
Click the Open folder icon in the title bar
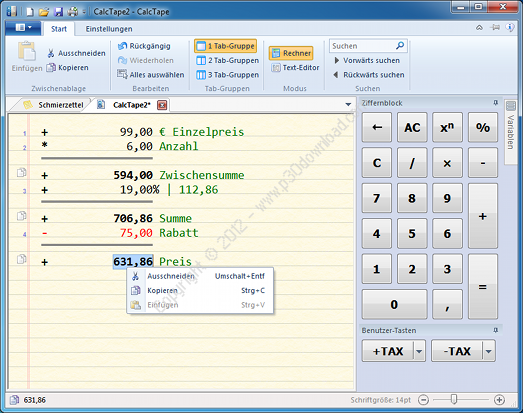(44, 12)
